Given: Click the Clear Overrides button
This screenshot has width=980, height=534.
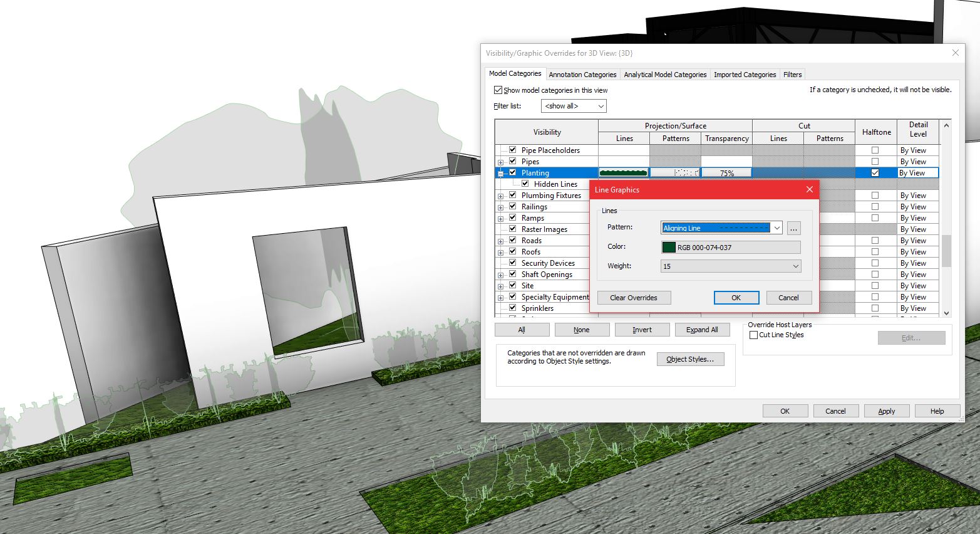Looking at the screenshot, I should click(x=633, y=297).
